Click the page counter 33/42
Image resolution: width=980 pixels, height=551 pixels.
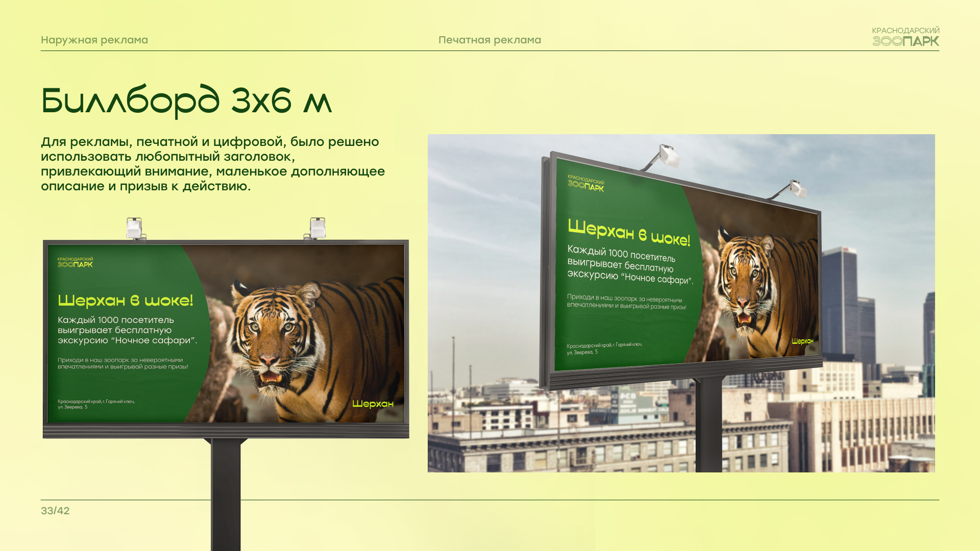(55, 511)
